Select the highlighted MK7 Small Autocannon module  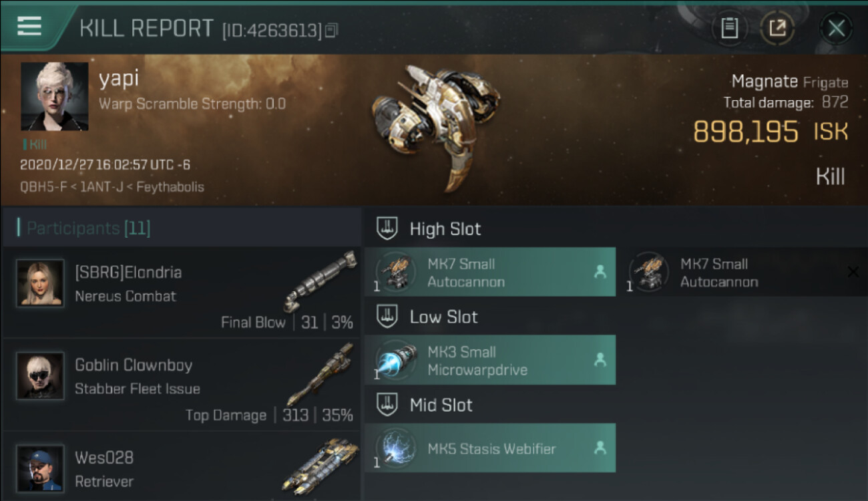(x=490, y=272)
